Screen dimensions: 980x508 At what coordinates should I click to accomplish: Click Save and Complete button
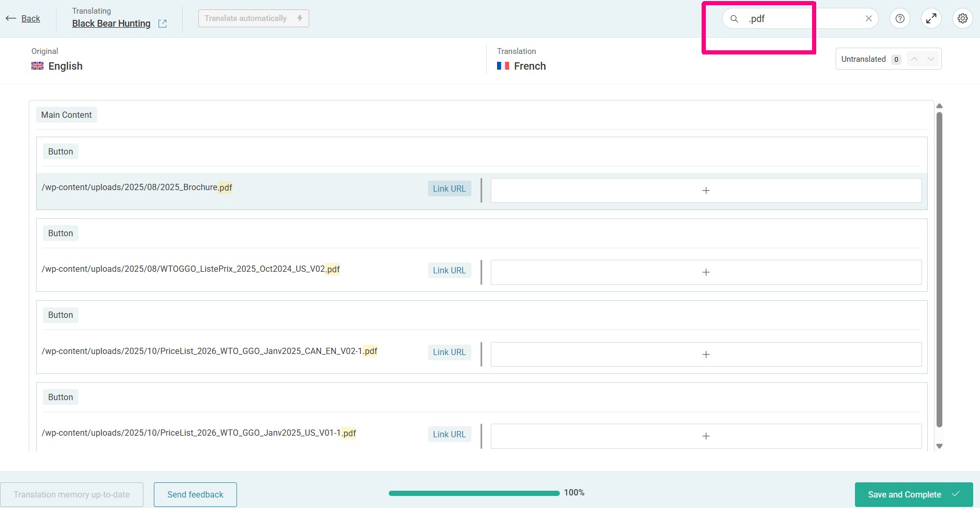tap(914, 494)
